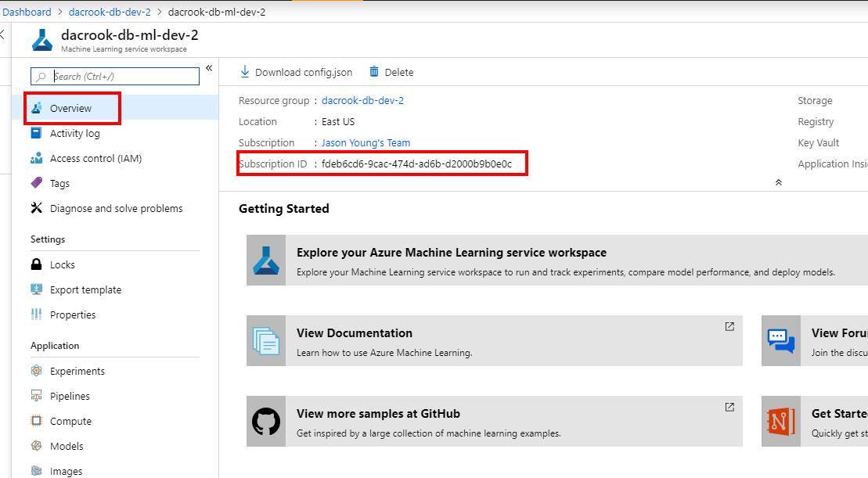Click the download arrow icon for config.json
868x478 pixels.
tap(245, 72)
